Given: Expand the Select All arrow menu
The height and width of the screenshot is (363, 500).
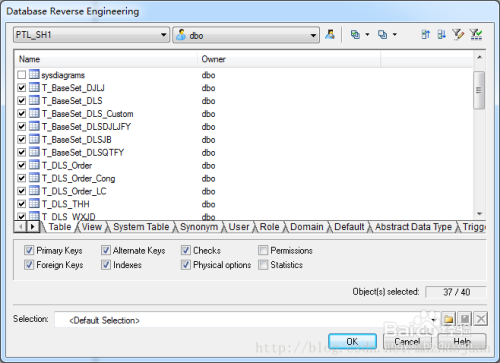Looking at the screenshot, I should [x=367, y=34].
